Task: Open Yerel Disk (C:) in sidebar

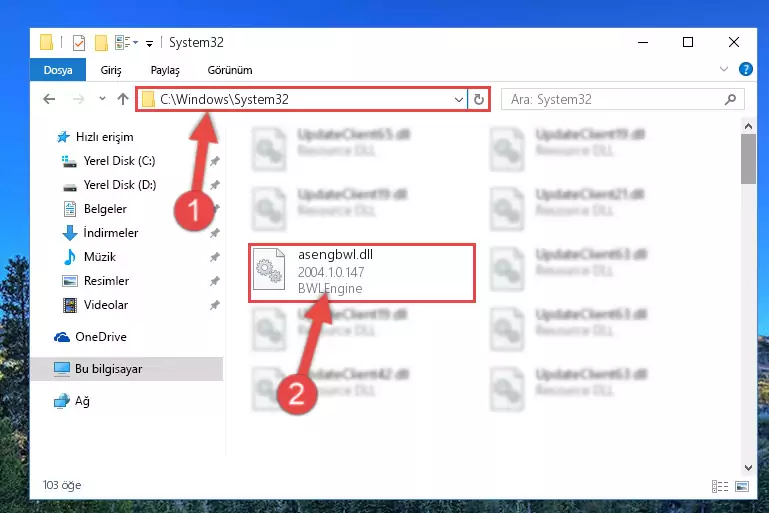Action: point(108,161)
